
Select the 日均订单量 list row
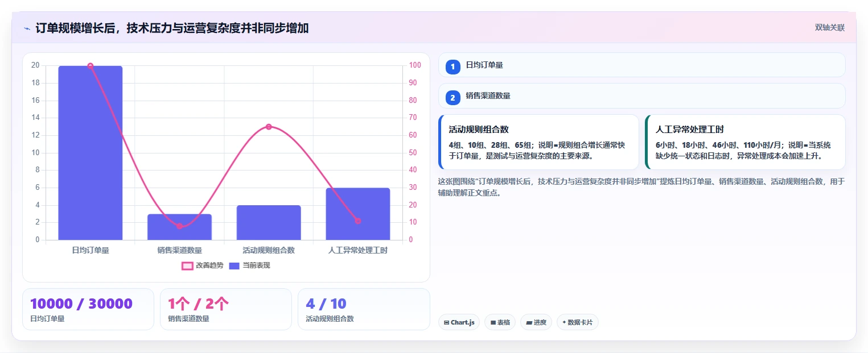641,65
